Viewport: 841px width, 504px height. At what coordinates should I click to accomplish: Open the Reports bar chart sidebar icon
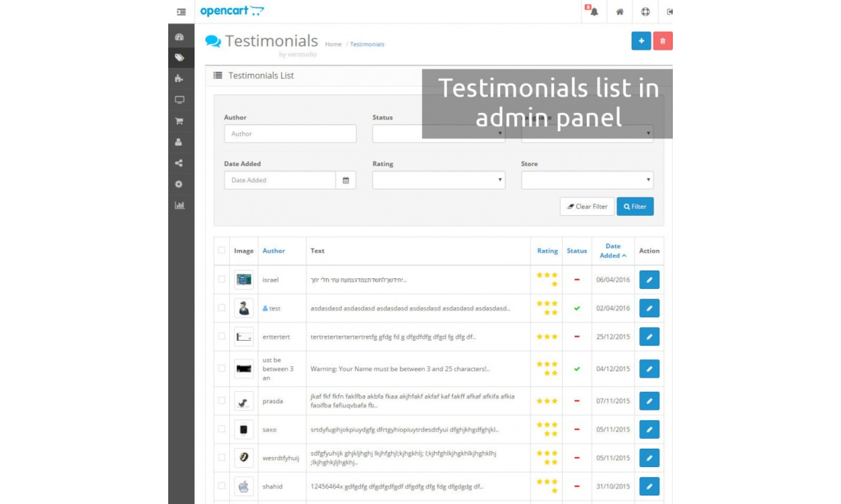point(179,205)
